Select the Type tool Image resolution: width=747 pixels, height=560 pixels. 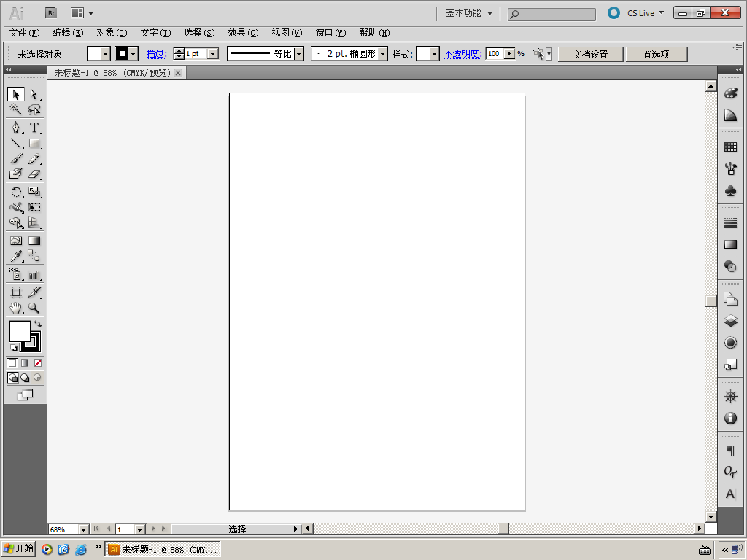[x=34, y=128]
